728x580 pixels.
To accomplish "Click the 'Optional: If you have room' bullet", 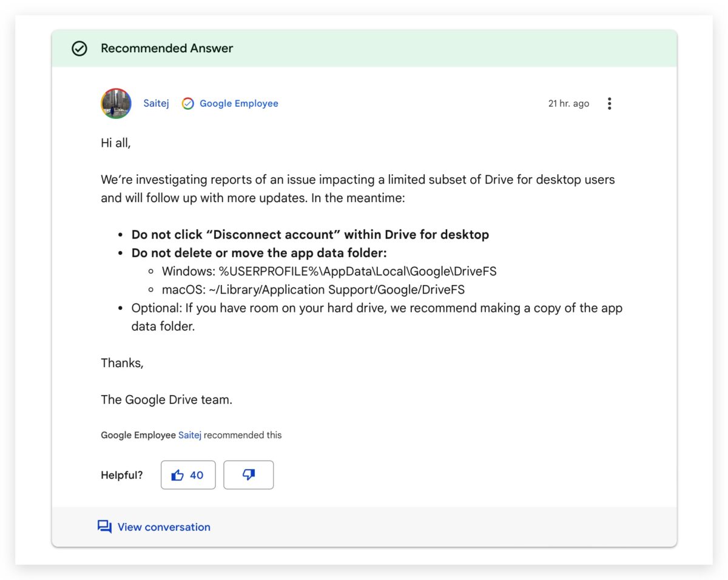I will 377,317.
